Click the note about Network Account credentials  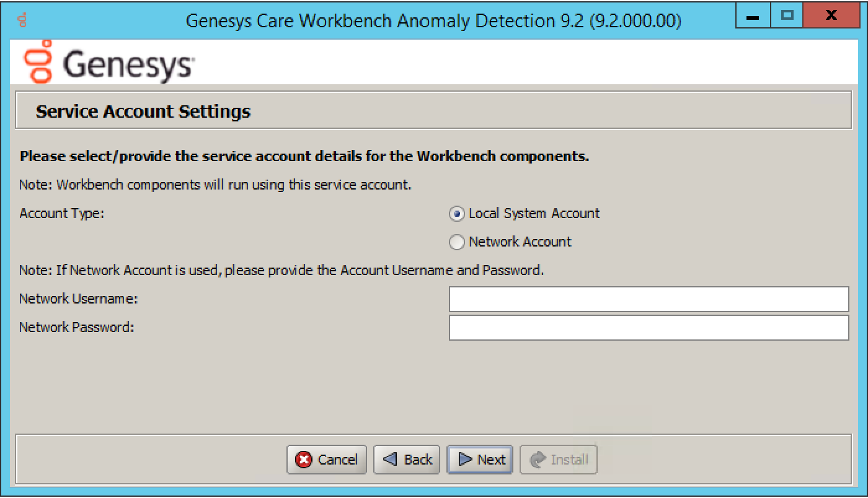[281, 271]
